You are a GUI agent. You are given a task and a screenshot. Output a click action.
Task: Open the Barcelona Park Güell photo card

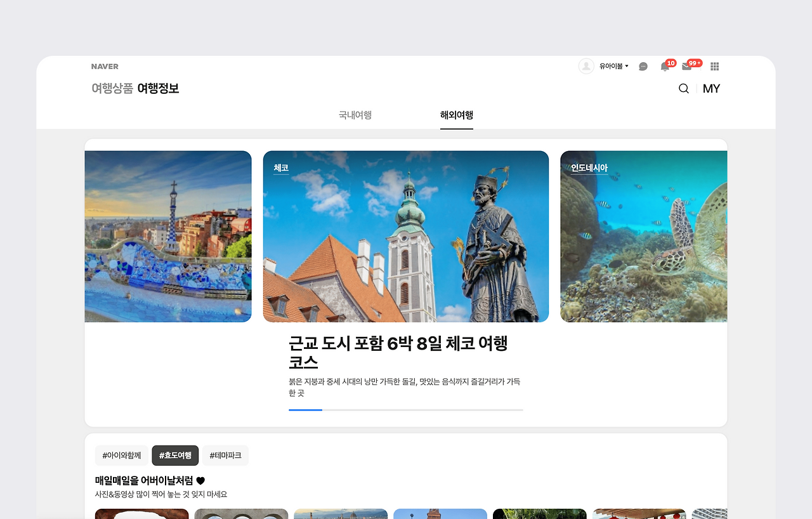pyautogui.click(x=168, y=237)
